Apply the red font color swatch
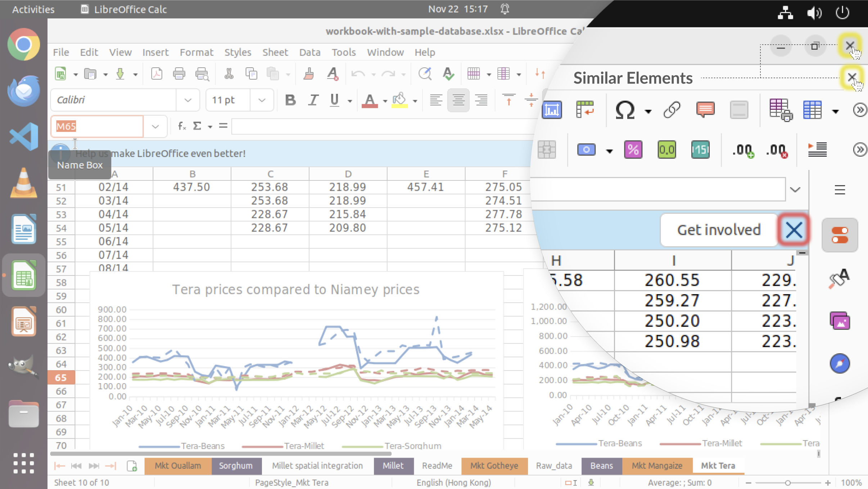This screenshot has height=489, width=868. click(370, 100)
